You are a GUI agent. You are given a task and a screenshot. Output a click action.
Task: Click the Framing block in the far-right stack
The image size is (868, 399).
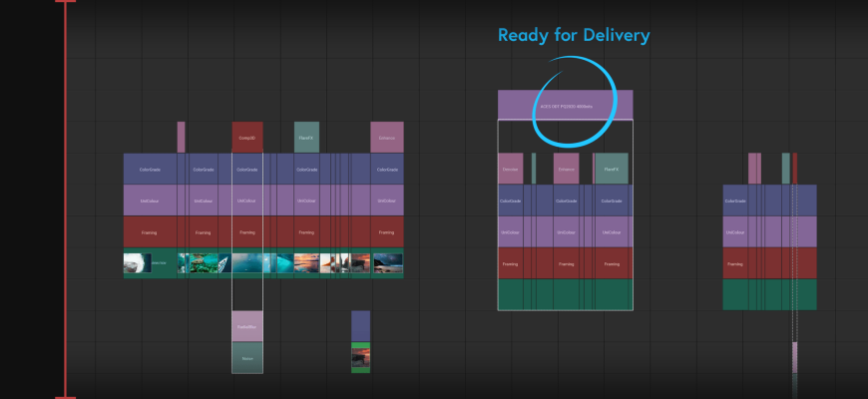point(735,263)
